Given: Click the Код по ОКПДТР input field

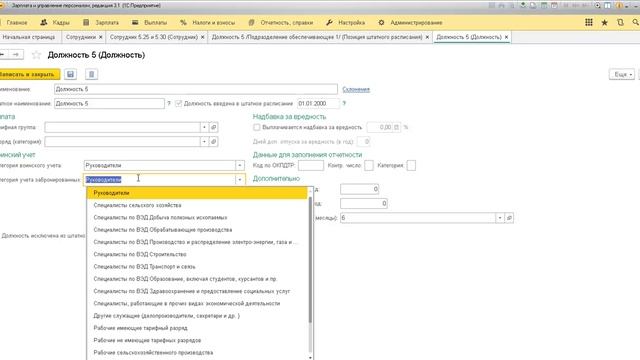Looking at the screenshot, I should [311, 165].
